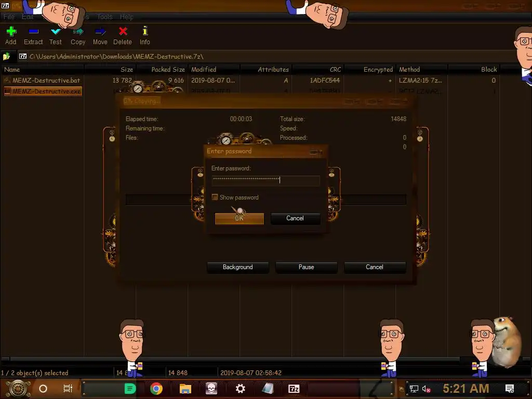Screen dimensions: 532x399
Task: Open the Help menu
Action: pyautogui.click(x=127, y=17)
